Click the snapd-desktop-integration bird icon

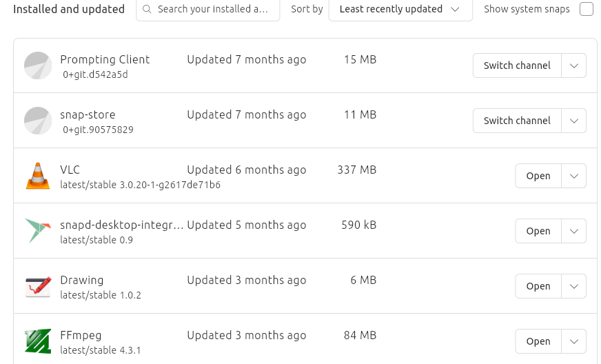[x=38, y=231]
